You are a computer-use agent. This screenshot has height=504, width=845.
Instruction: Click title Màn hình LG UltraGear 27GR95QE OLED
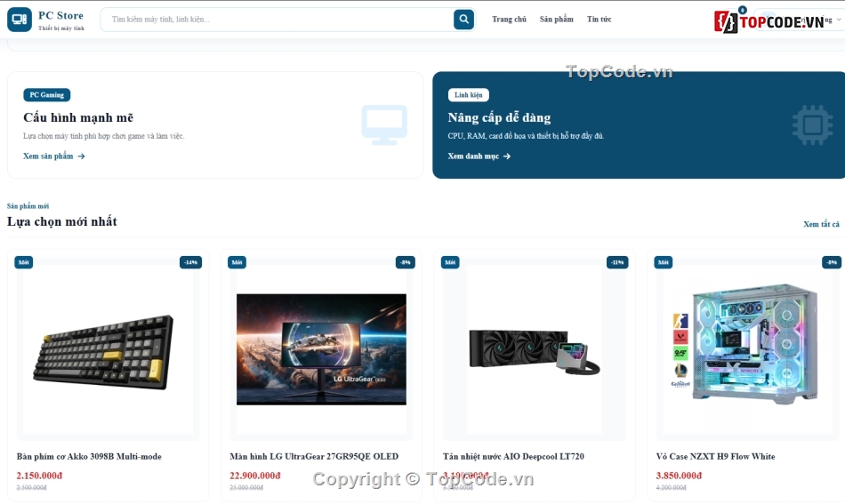pos(314,457)
